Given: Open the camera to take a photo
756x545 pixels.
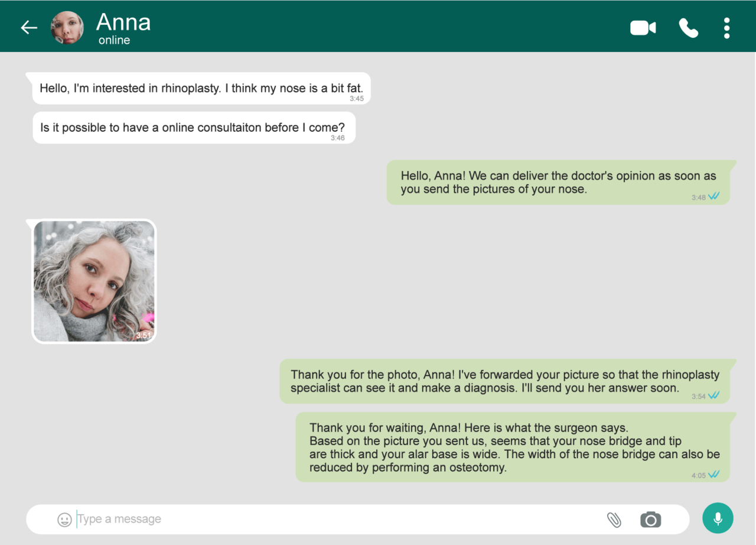Looking at the screenshot, I should 651,520.
